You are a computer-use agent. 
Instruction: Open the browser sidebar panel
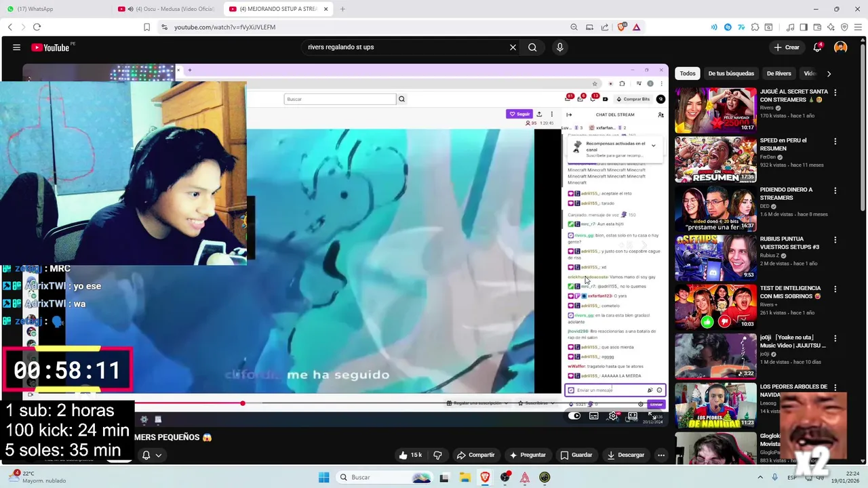(x=804, y=27)
